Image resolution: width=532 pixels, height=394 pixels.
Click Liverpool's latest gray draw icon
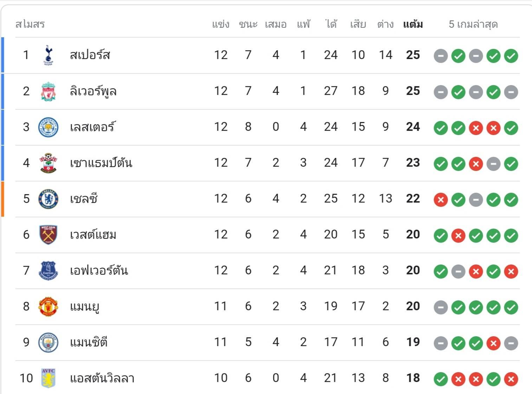(x=511, y=92)
